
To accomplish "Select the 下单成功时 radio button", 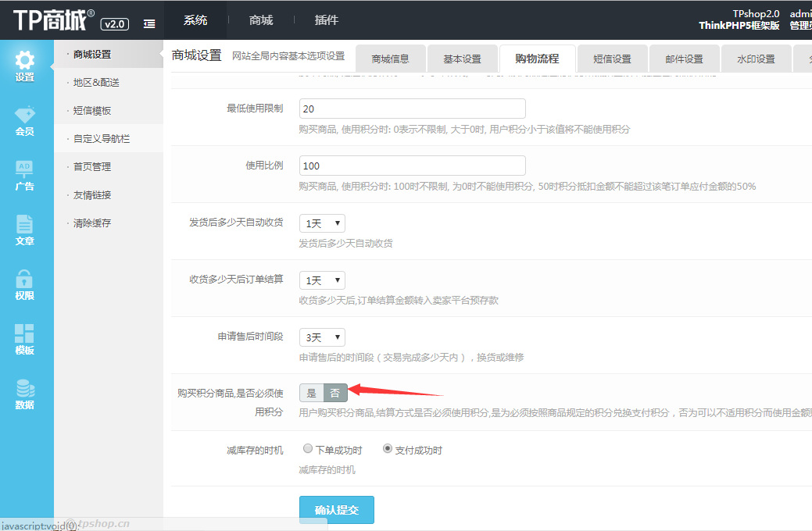I will tap(308, 449).
